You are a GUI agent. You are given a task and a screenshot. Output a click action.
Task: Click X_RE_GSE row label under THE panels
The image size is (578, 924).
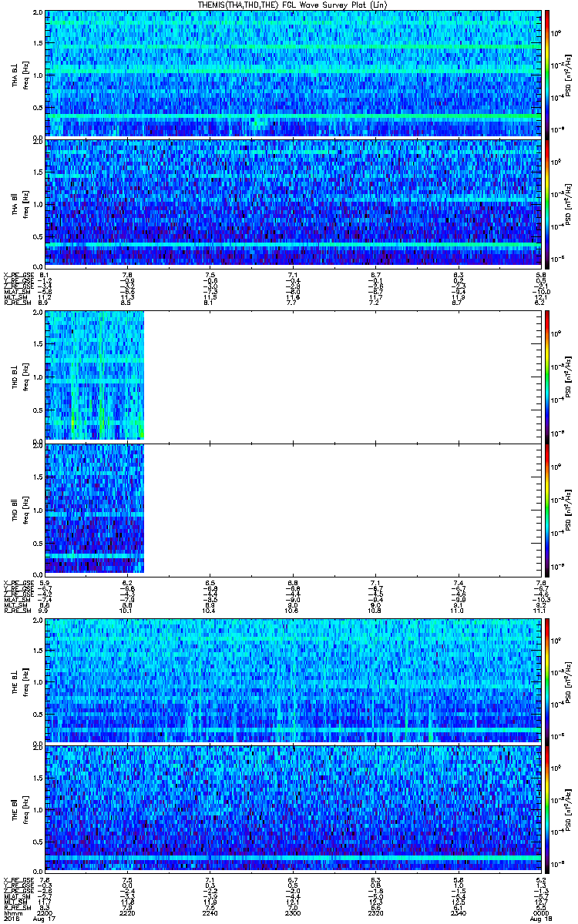coord(18,880)
